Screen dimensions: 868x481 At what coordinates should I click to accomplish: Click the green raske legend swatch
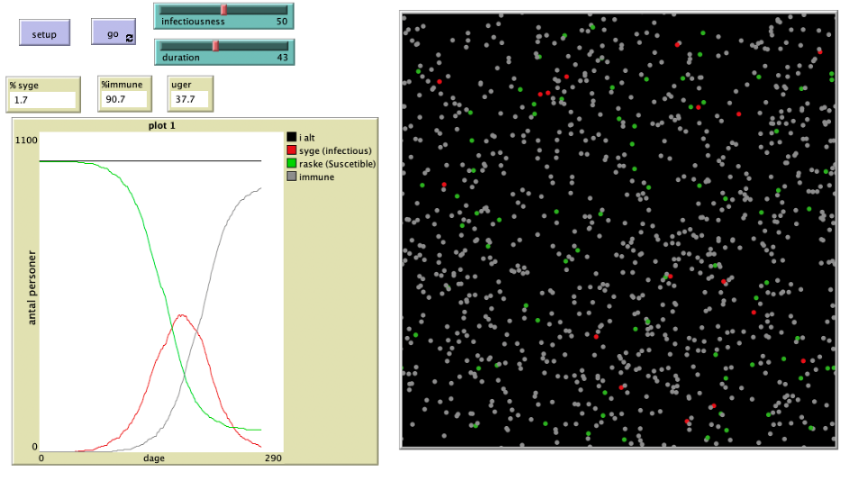click(292, 164)
